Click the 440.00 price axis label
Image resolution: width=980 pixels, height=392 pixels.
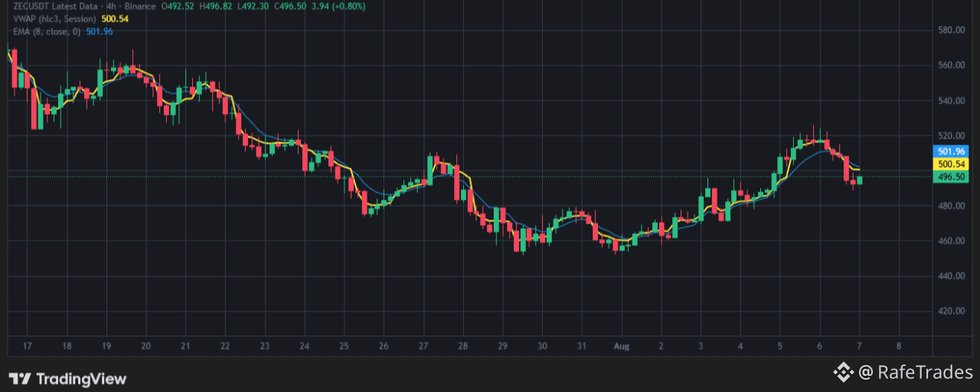(x=950, y=276)
